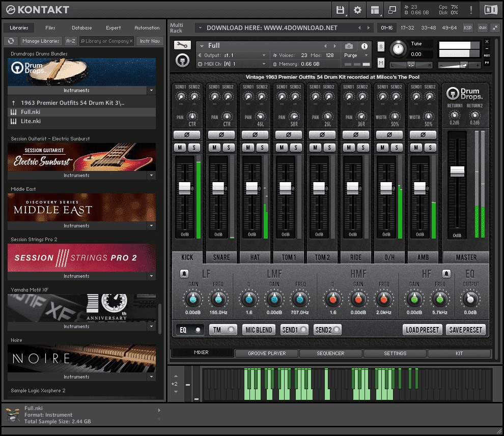This screenshot has width=504, height=436.
Task: Toggle the TM switch
Action: click(223, 330)
